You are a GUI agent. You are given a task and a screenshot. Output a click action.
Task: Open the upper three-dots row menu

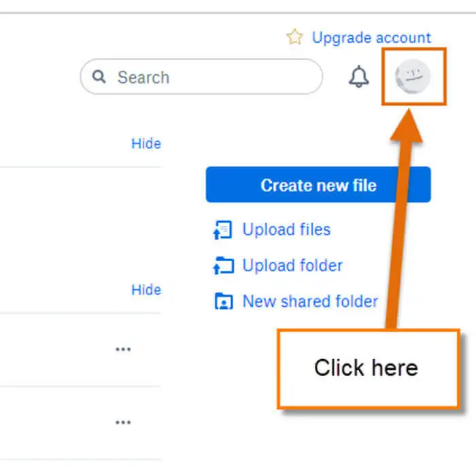pos(123,349)
